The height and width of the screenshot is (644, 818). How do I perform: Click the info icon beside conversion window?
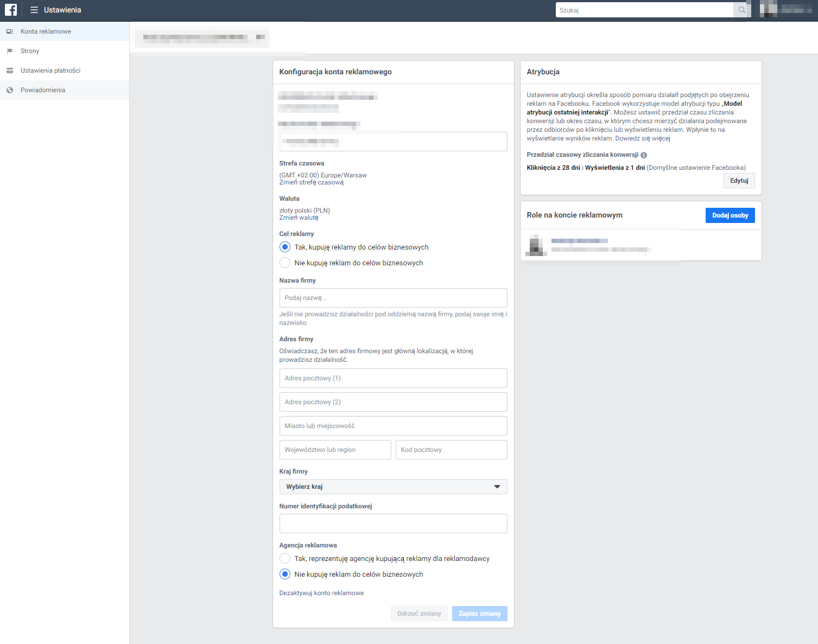click(x=644, y=155)
